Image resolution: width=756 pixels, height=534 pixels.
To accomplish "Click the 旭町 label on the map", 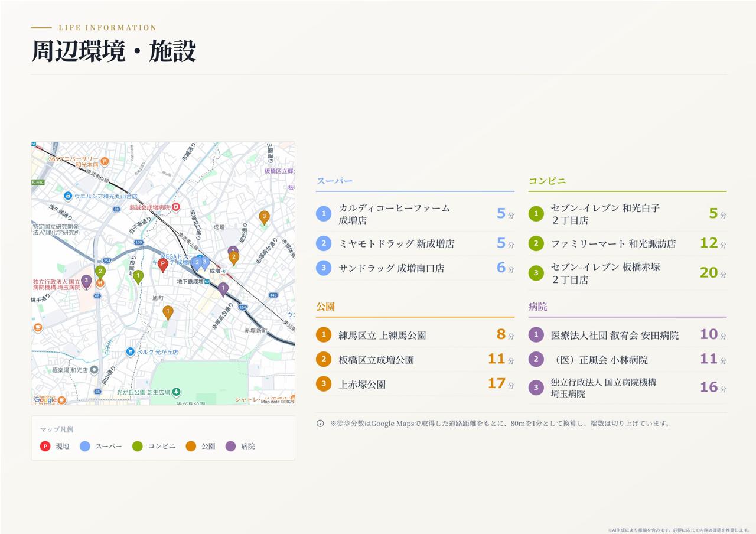I will (x=158, y=298).
